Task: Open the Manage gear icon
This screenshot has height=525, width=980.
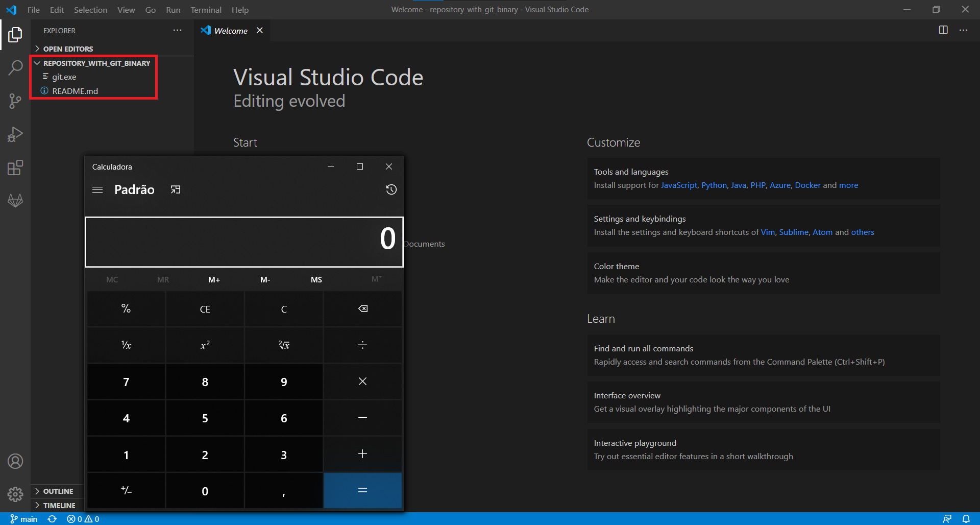Action: tap(15, 494)
